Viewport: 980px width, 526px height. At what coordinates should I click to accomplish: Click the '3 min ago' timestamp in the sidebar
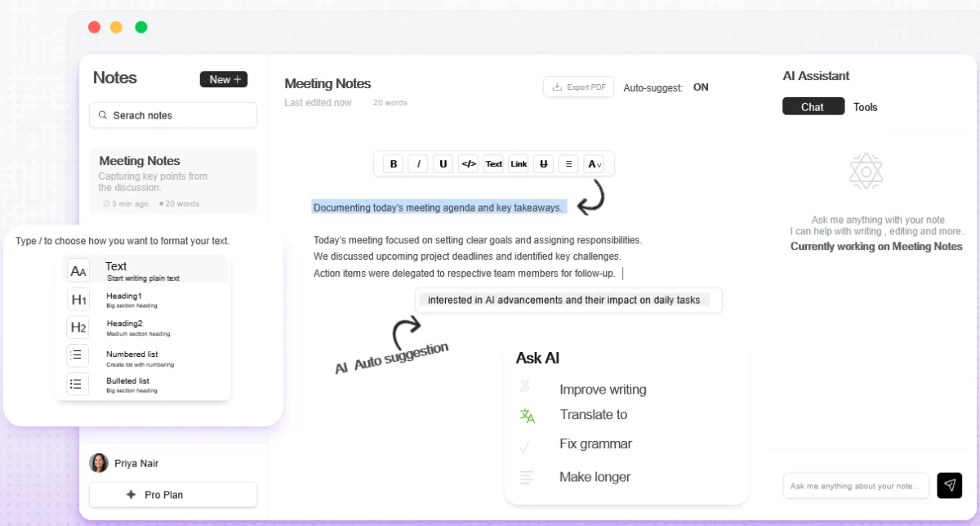click(127, 203)
